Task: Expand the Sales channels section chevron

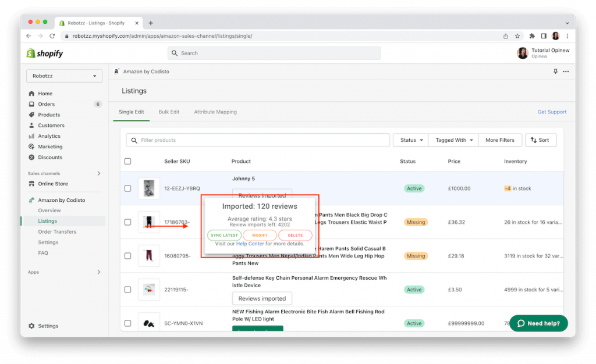Action: coord(99,173)
